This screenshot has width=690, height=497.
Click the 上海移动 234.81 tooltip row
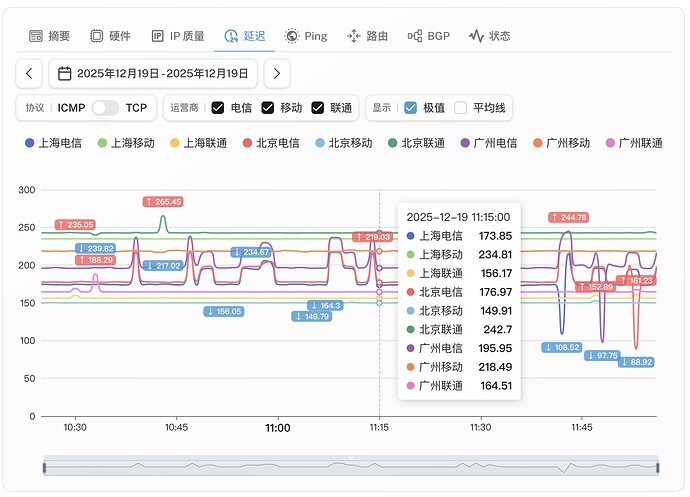coord(459,255)
